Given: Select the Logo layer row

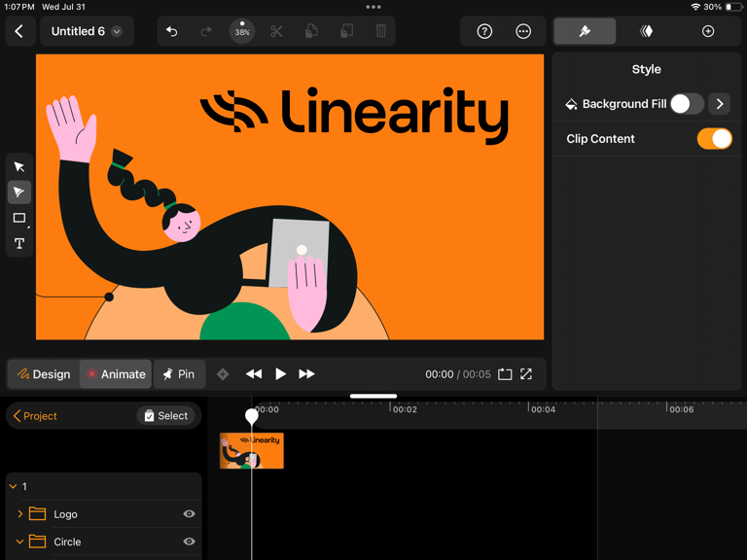Looking at the screenshot, I should [104, 513].
